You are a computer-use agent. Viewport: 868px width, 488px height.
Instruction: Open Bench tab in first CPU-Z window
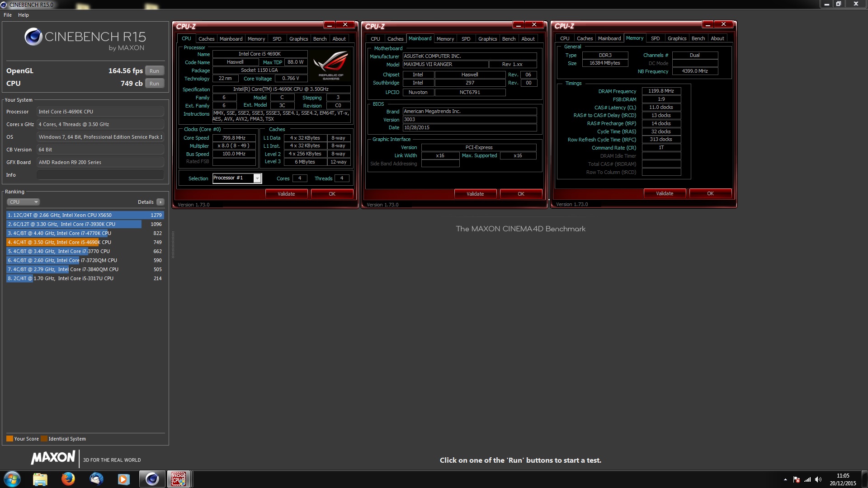[320, 39]
